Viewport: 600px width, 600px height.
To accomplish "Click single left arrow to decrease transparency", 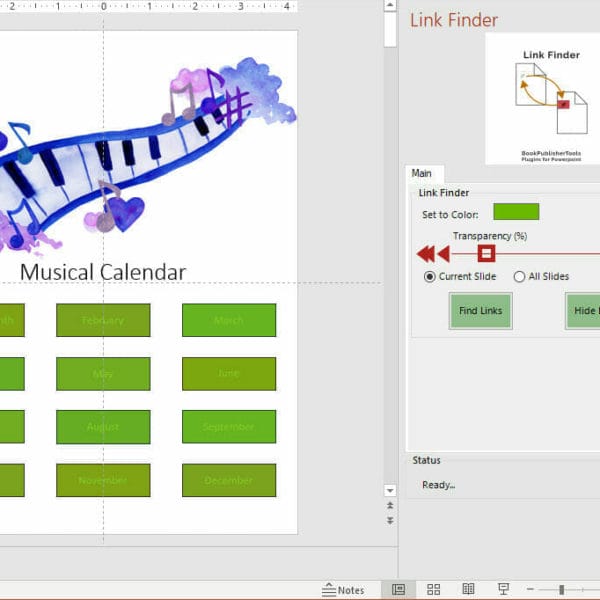I will 443,254.
